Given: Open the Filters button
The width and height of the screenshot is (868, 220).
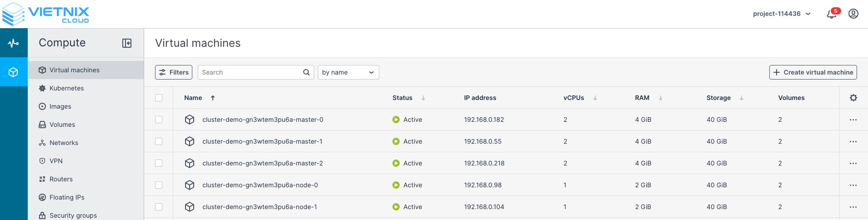Looking at the screenshot, I should point(174,72).
